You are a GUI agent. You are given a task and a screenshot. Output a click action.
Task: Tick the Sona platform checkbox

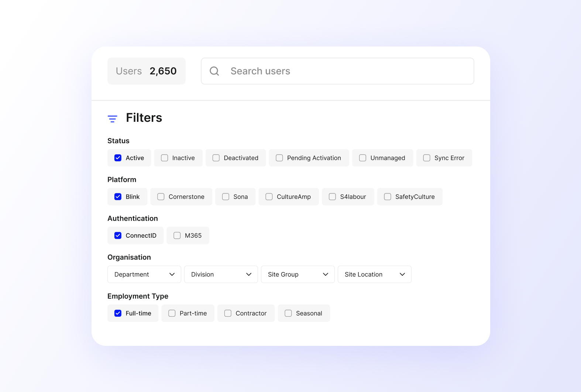pos(226,197)
